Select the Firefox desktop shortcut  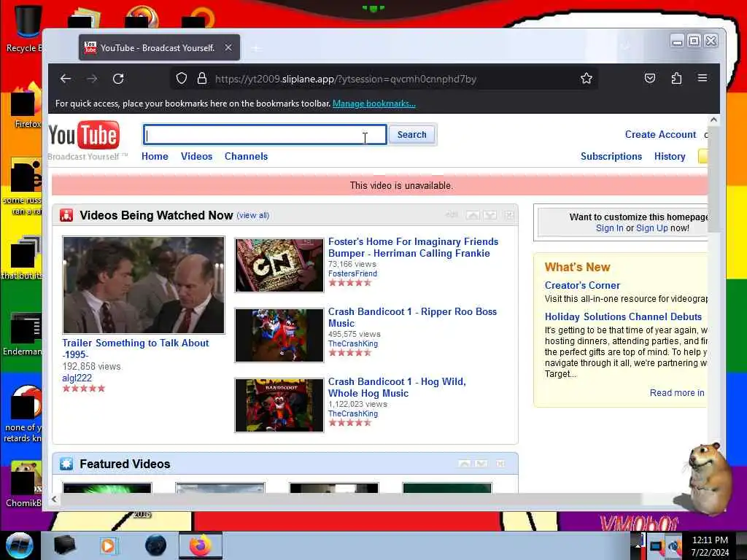click(x=26, y=106)
